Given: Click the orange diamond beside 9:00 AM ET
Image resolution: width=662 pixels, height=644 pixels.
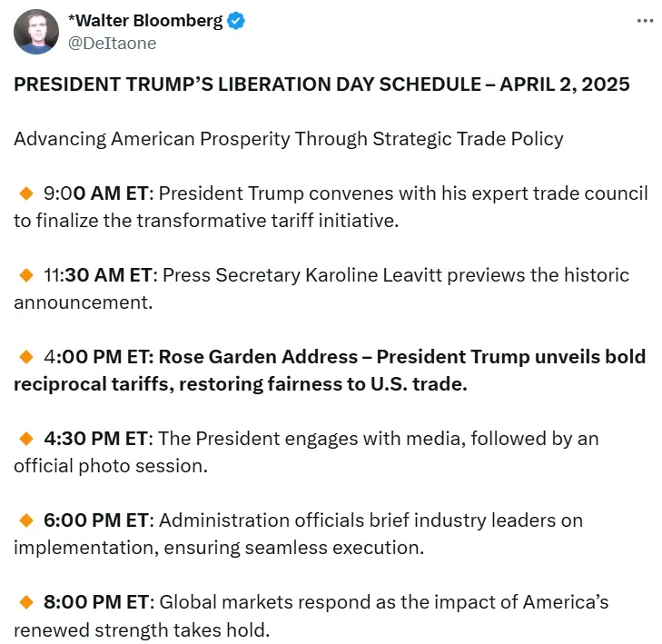Looking at the screenshot, I should point(25,193).
